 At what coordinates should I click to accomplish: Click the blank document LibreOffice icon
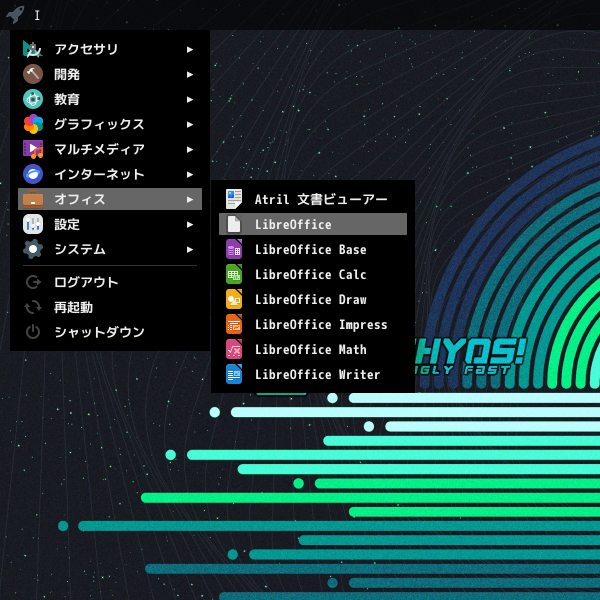click(x=234, y=224)
